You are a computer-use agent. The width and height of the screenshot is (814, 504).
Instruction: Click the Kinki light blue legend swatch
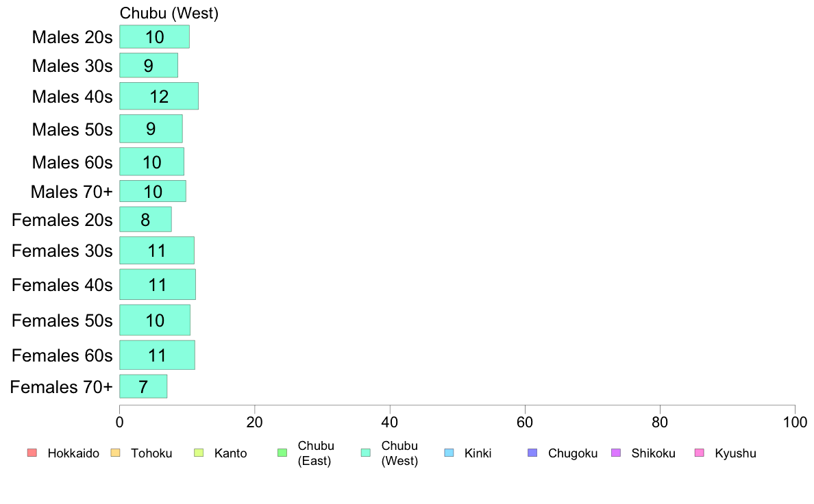click(x=449, y=453)
